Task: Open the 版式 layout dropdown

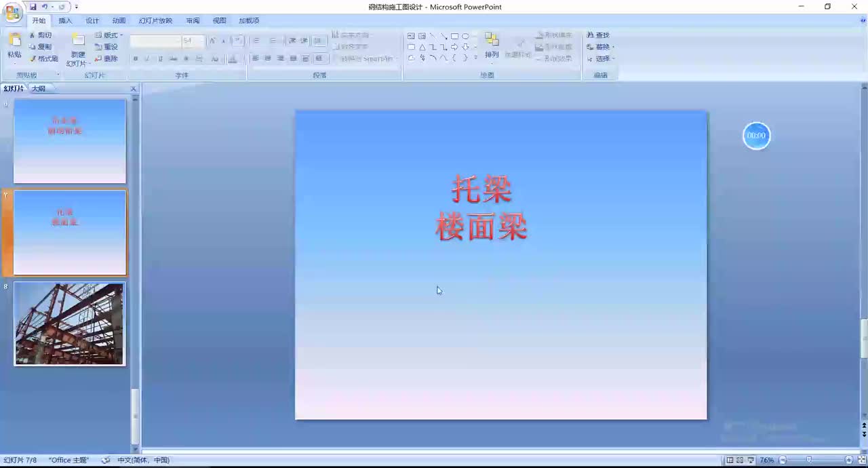Action: [x=108, y=35]
